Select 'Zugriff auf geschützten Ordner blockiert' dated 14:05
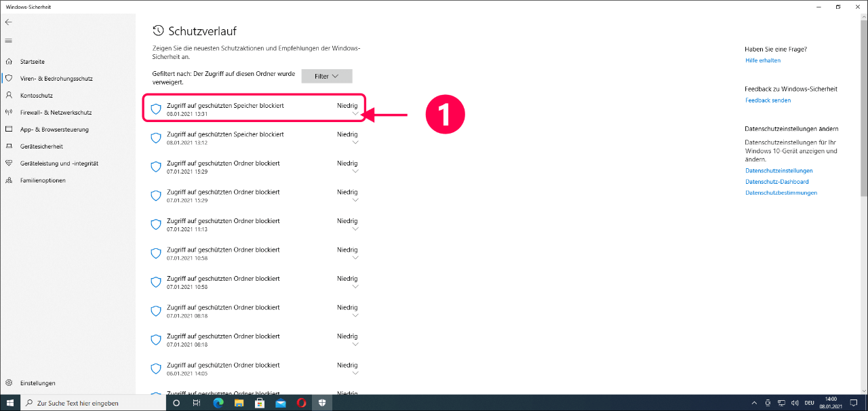 pos(223,366)
